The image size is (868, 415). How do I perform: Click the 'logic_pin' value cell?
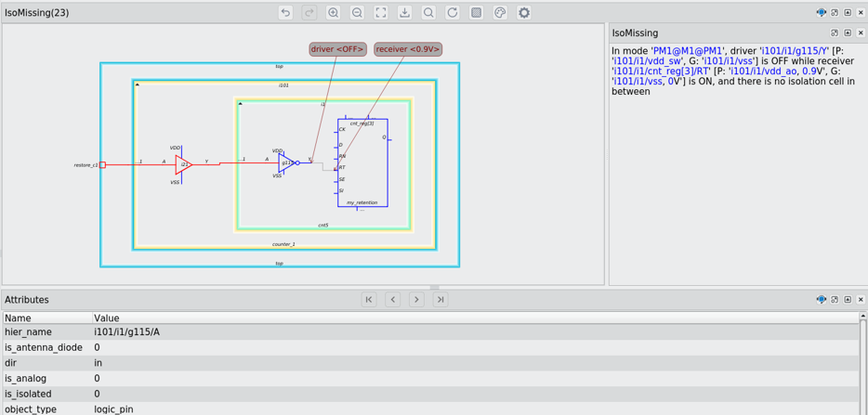[113, 409]
